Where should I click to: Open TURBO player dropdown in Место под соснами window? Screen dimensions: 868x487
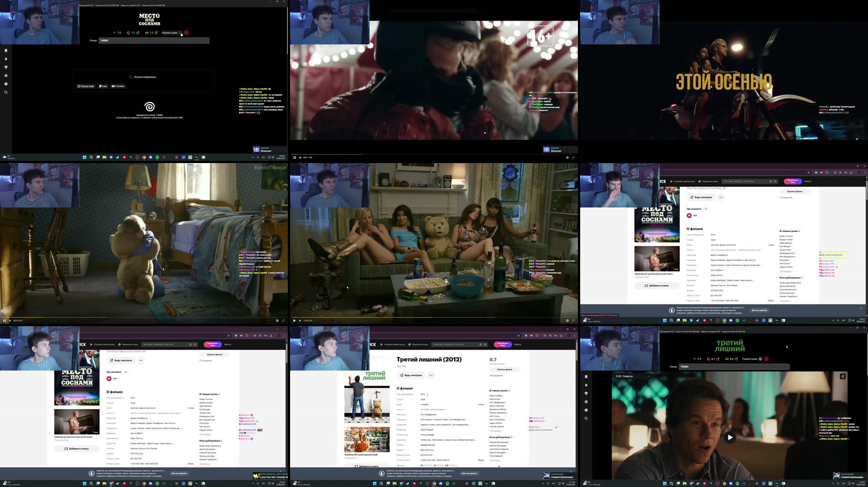154,40
